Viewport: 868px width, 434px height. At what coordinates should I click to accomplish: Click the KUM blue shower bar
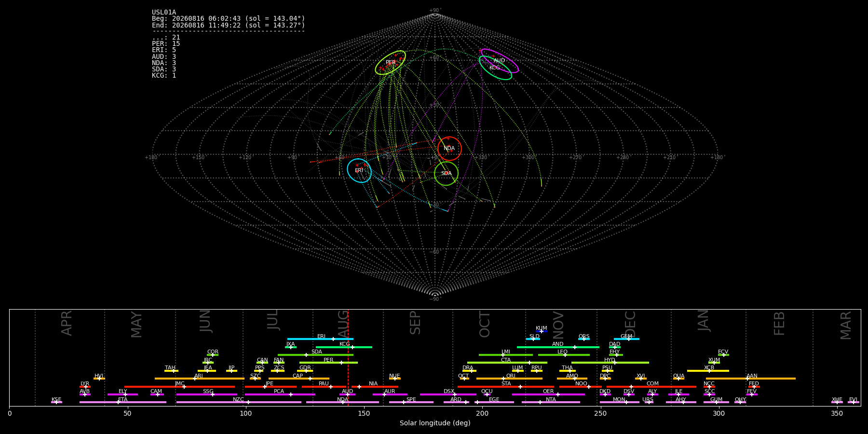point(542,331)
